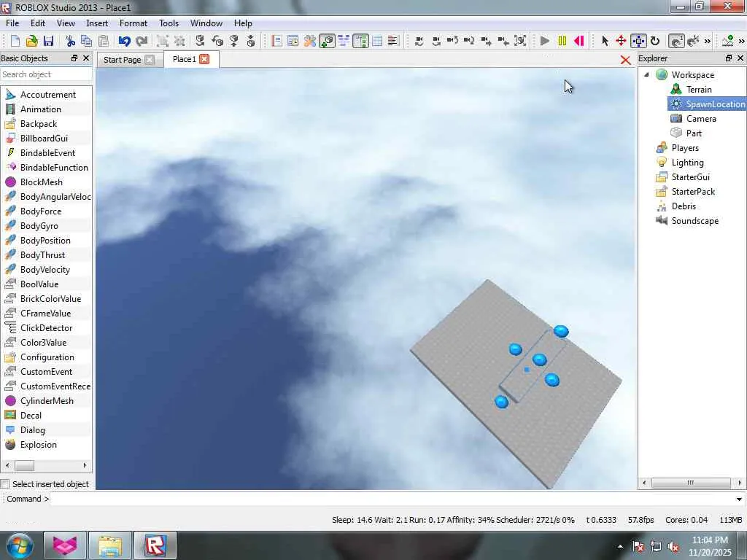The image size is (747, 560).
Task: Open the Format menu
Action: click(133, 23)
